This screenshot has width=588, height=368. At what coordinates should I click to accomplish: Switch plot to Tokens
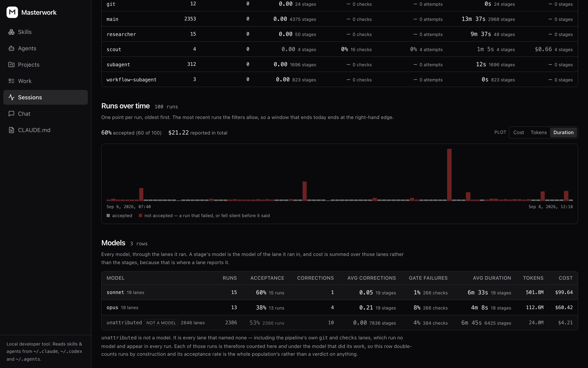(538, 132)
